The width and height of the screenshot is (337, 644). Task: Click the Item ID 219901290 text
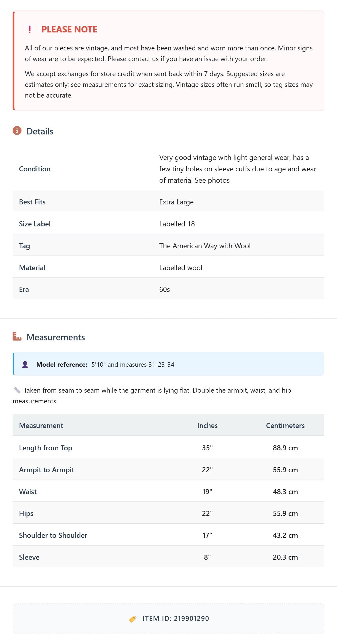pos(176,618)
